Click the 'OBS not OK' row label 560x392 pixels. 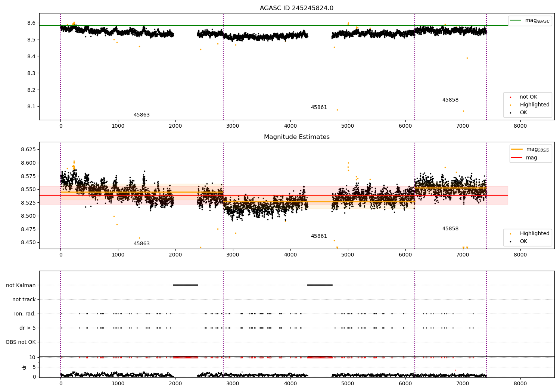(x=21, y=342)
